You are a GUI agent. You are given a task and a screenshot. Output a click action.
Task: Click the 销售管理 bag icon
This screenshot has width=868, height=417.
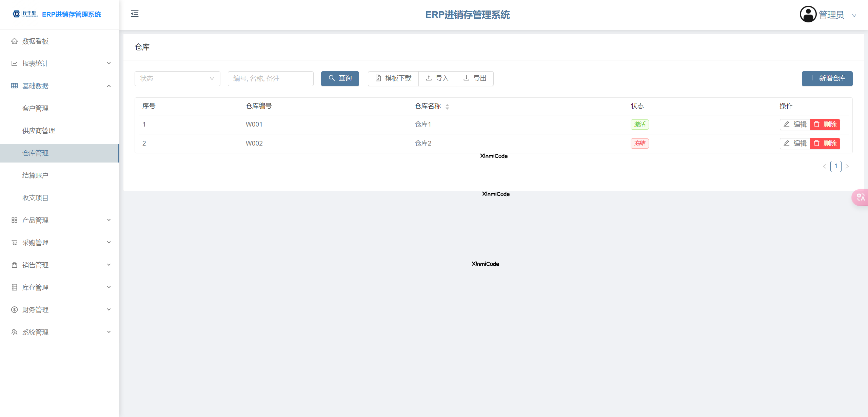(x=14, y=265)
